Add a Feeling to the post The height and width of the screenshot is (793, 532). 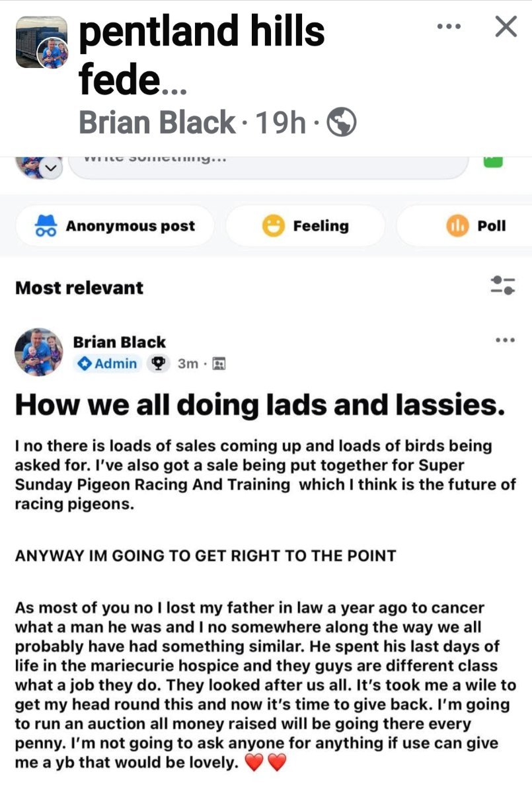pyautogui.click(x=305, y=226)
